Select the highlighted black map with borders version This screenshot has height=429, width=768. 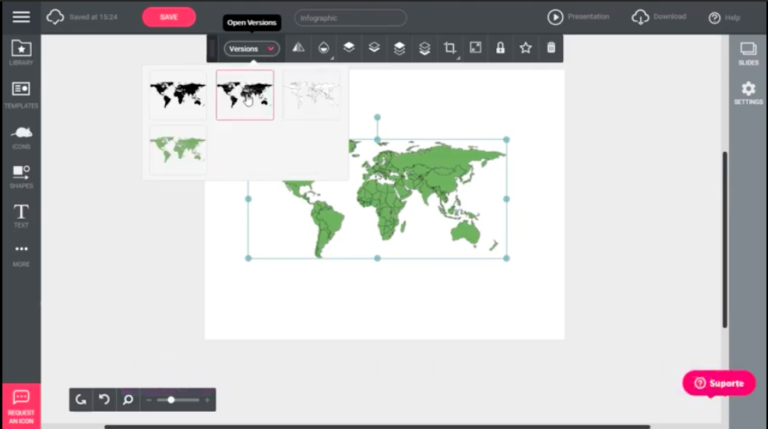coord(245,95)
